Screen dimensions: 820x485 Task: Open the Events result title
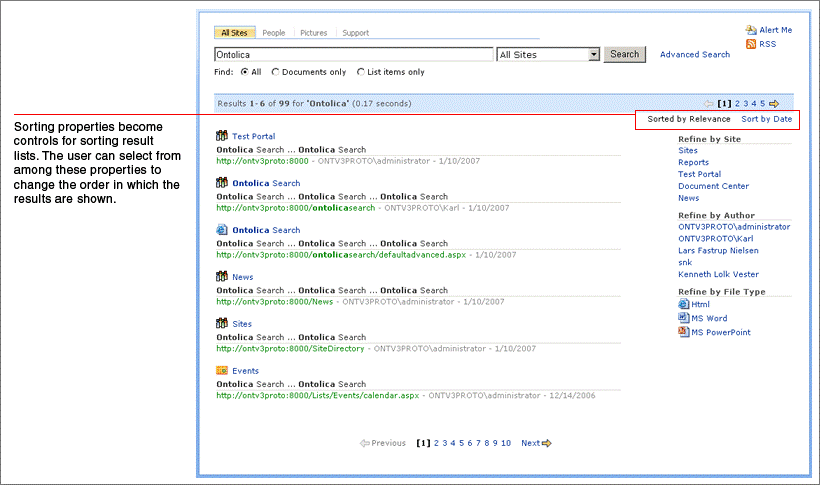click(x=245, y=370)
